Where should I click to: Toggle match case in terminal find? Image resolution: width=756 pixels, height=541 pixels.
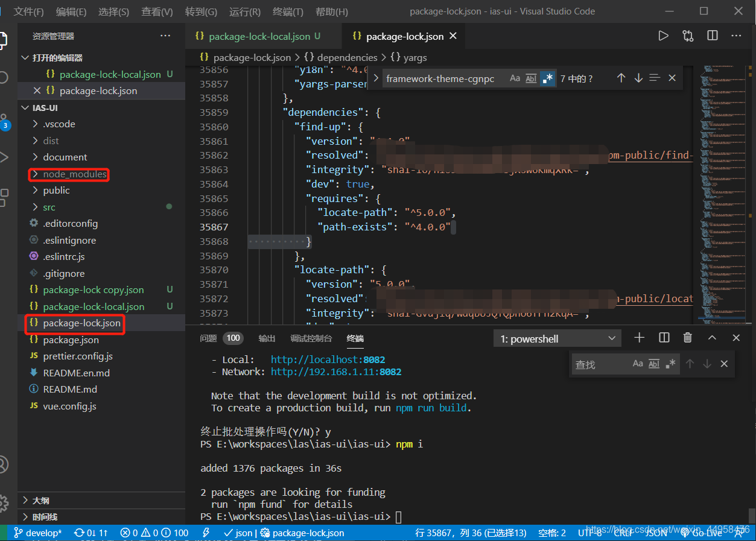click(x=638, y=364)
